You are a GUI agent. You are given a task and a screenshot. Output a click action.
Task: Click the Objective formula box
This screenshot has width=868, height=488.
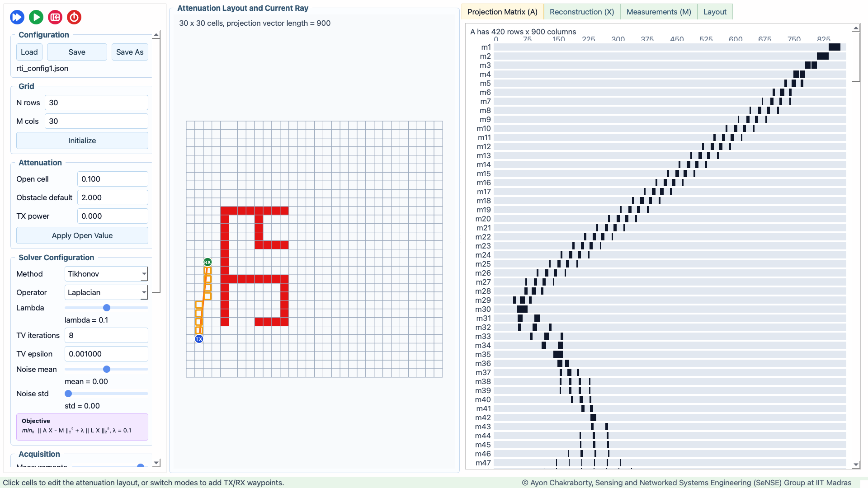82,427
